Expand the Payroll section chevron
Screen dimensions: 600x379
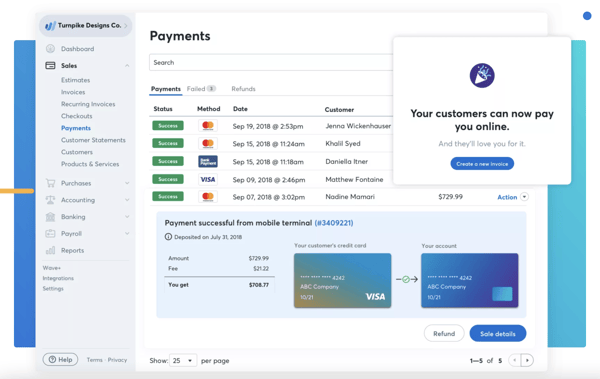(127, 234)
